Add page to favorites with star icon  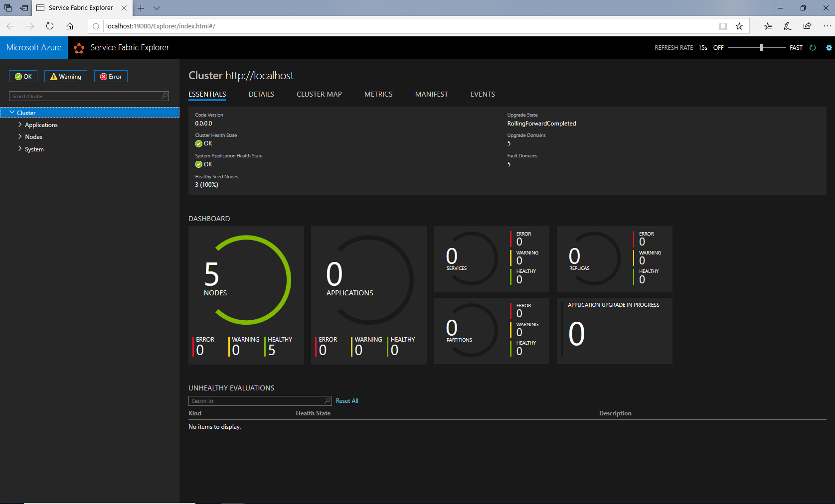coord(739,26)
